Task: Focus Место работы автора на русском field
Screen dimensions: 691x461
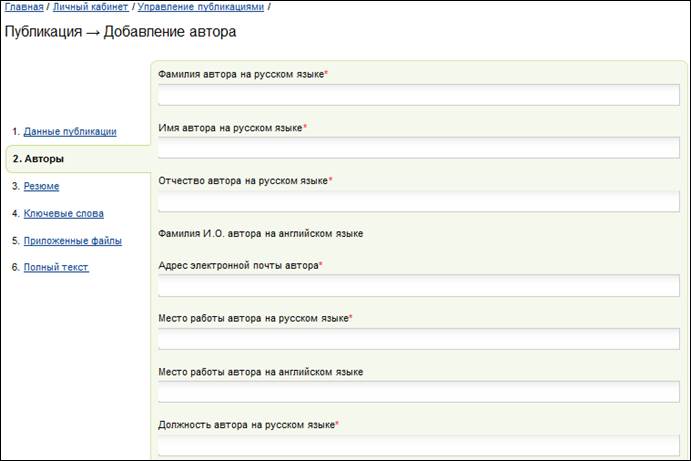Action: 419,339
